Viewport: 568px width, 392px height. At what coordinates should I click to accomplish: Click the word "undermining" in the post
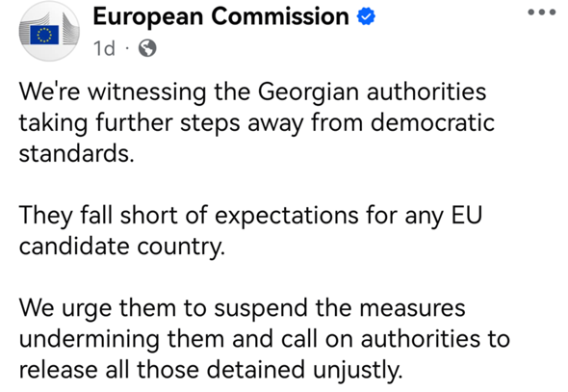tap(90, 340)
